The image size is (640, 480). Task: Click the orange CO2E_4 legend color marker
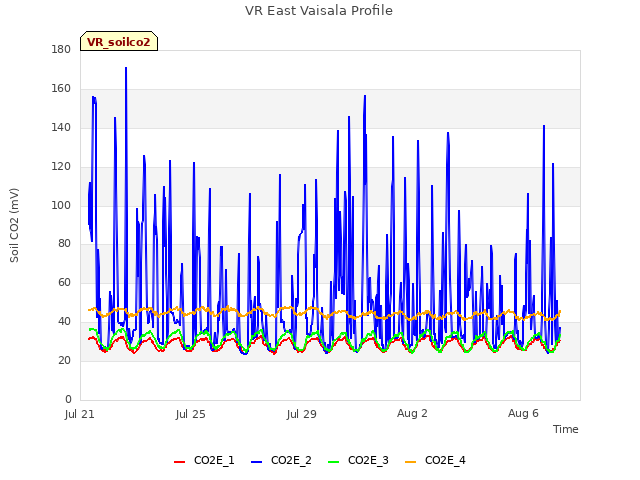click(410, 462)
